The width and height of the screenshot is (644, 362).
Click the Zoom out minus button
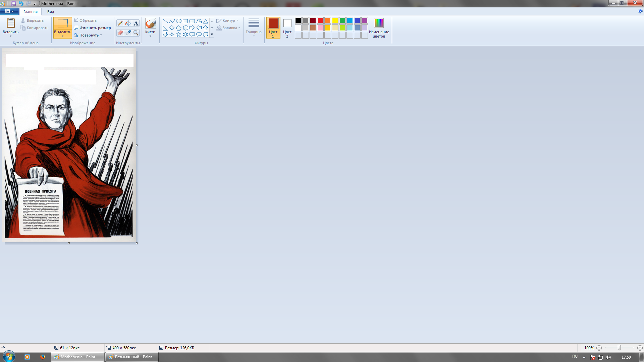tap(599, 348)
